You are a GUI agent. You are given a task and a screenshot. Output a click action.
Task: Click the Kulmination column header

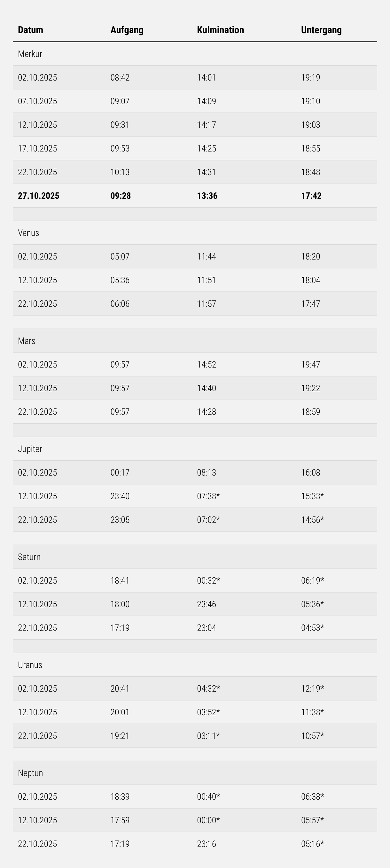220,30
